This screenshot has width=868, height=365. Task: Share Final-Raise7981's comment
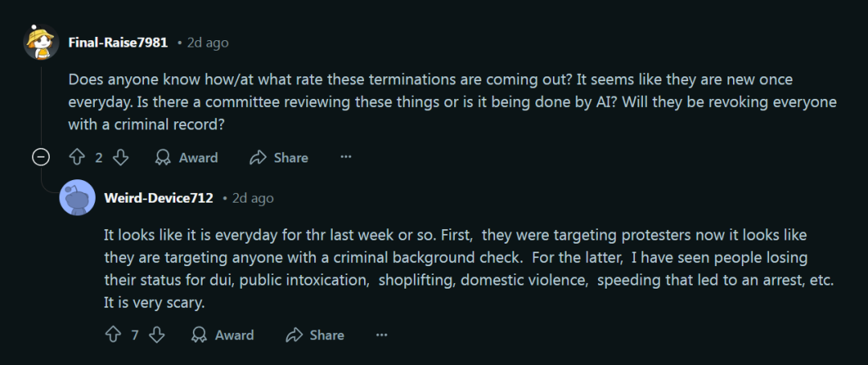(278, 158)
